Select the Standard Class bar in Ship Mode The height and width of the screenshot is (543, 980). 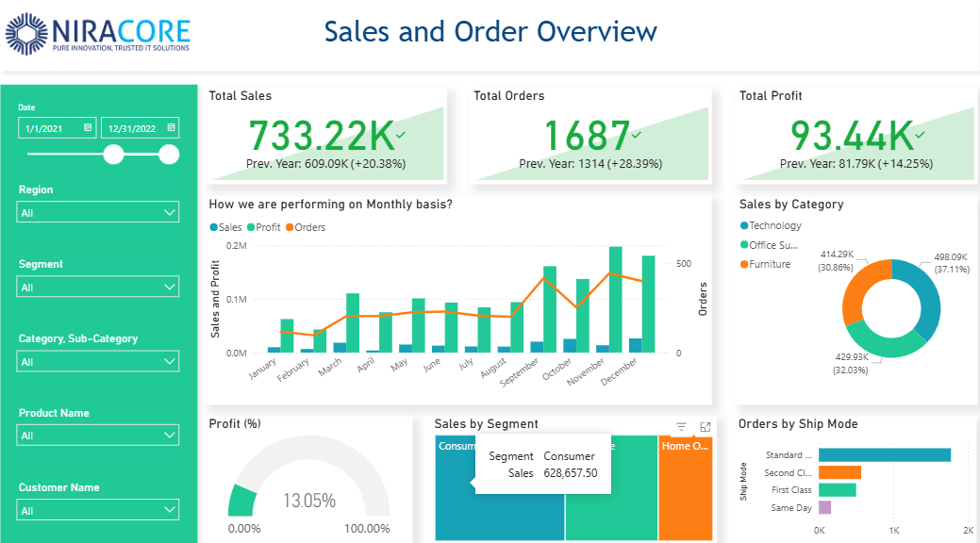[885, 455]
